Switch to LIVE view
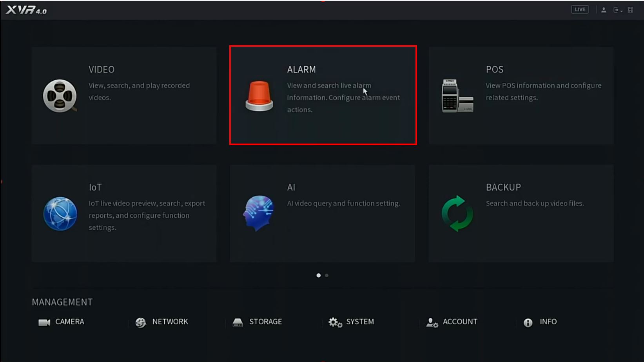Viewport: 644px width, 362px height. 580,10
